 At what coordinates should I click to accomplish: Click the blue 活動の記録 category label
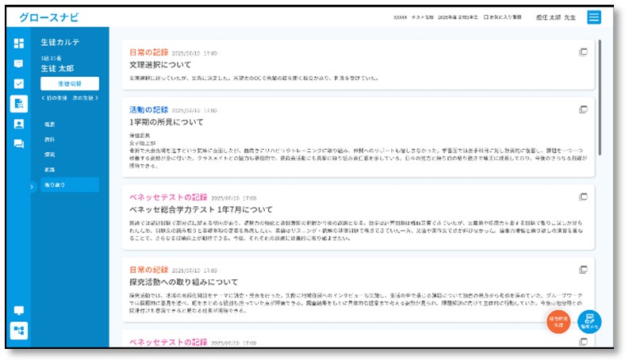(x=149, y=110)
